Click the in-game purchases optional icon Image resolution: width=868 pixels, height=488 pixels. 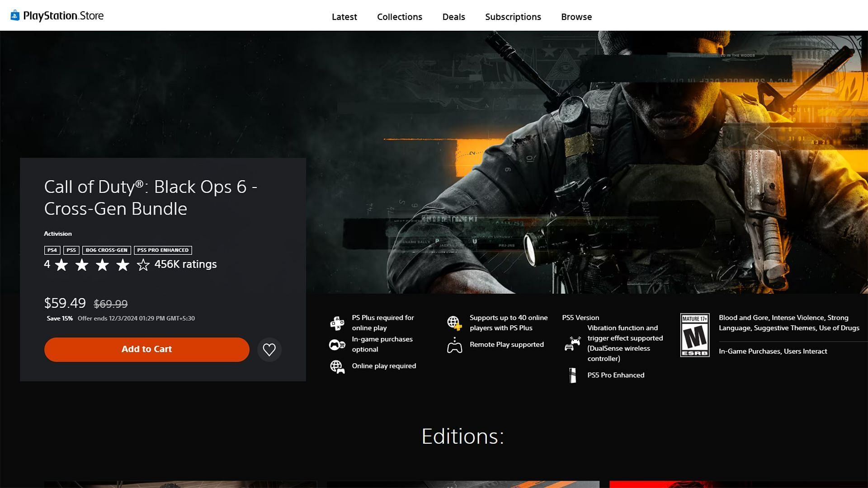337,345
